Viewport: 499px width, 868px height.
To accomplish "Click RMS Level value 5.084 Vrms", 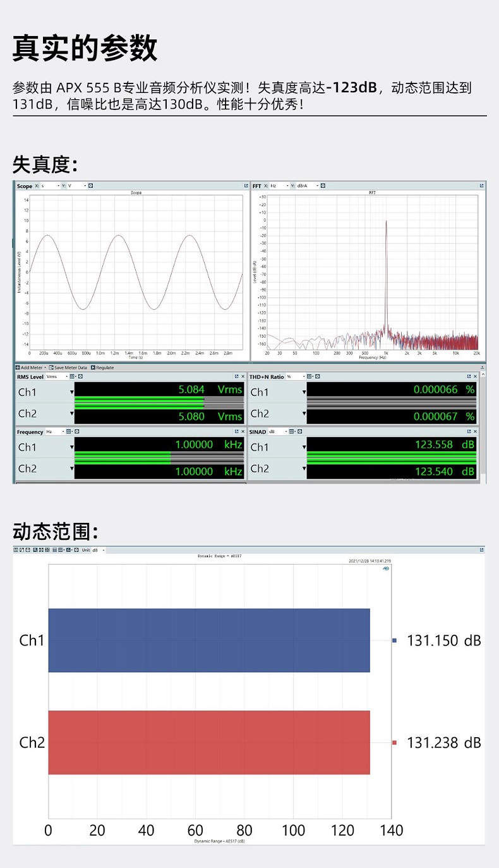I will (210, 389).
